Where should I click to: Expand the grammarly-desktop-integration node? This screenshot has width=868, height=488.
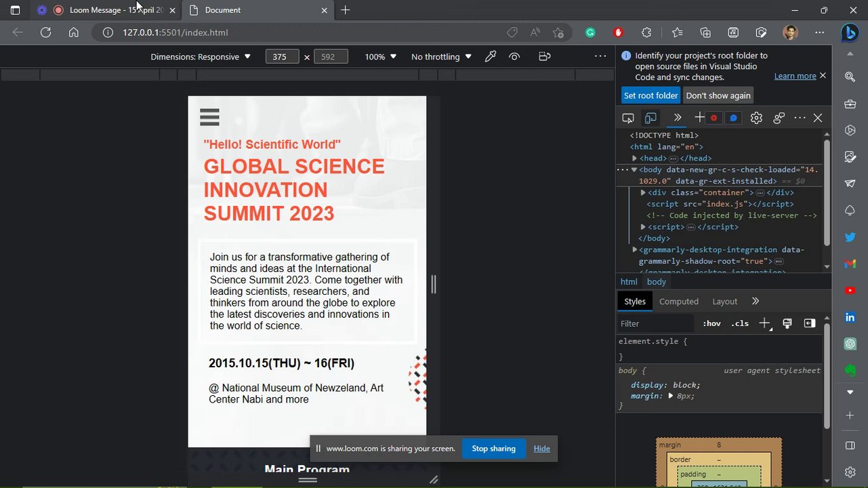[x=634, y=249]
